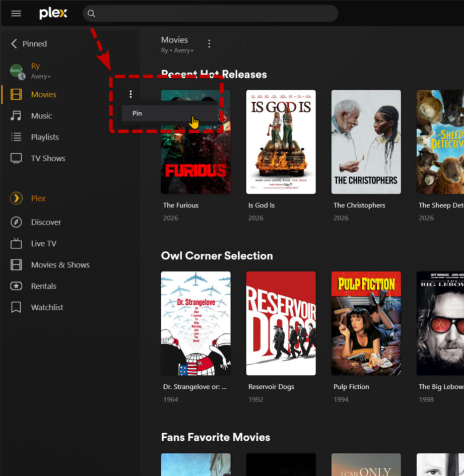
Task: Open the Owl Corner Selection heading
Action: coord(217,255)
